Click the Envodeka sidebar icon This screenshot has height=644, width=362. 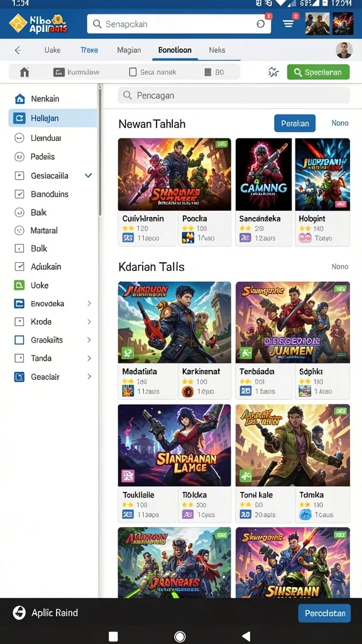(19, 304)
